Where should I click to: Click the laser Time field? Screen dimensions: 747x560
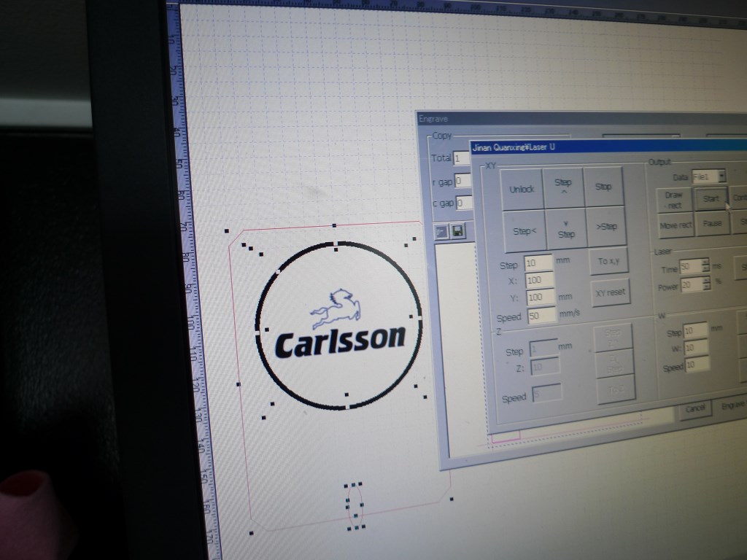click(x=690, y=267)
